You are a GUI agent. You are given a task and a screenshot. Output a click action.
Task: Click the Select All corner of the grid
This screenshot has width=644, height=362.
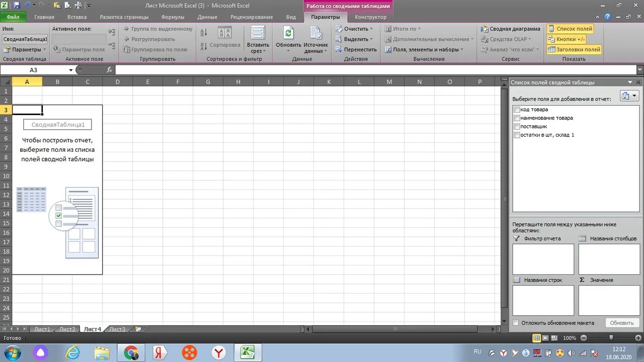6,81
